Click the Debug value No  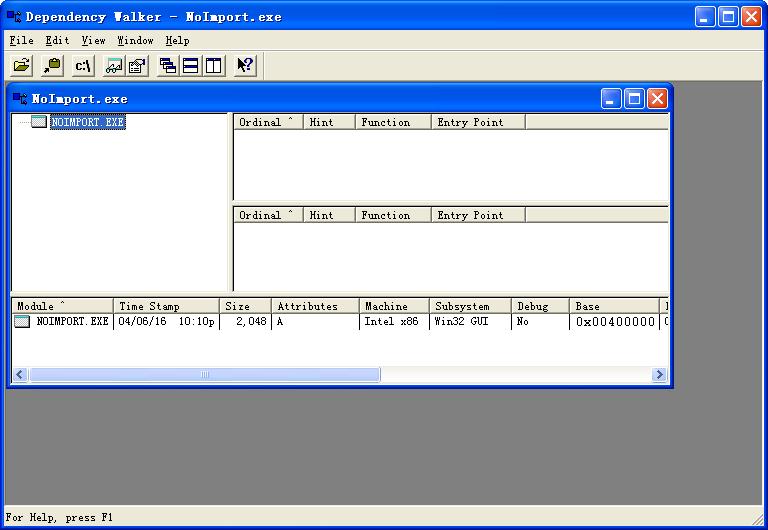pos(523,321)
